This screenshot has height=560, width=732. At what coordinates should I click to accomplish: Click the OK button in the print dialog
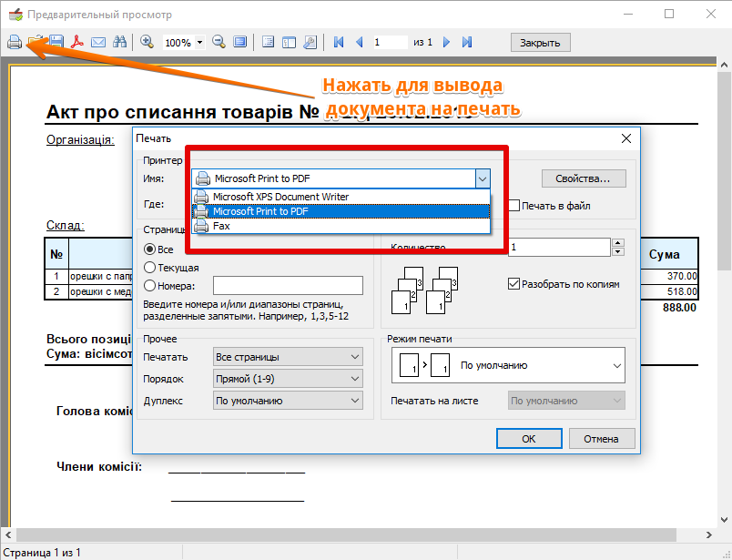point(529,439)
